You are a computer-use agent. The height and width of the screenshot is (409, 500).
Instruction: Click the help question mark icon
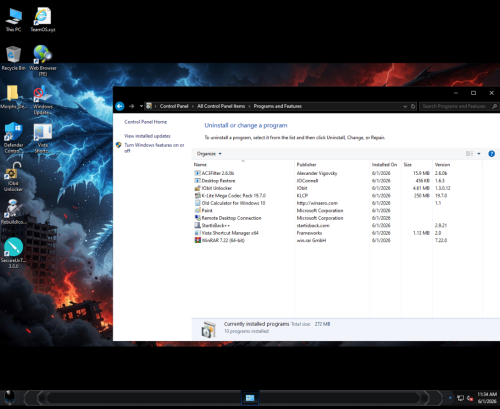491,154
